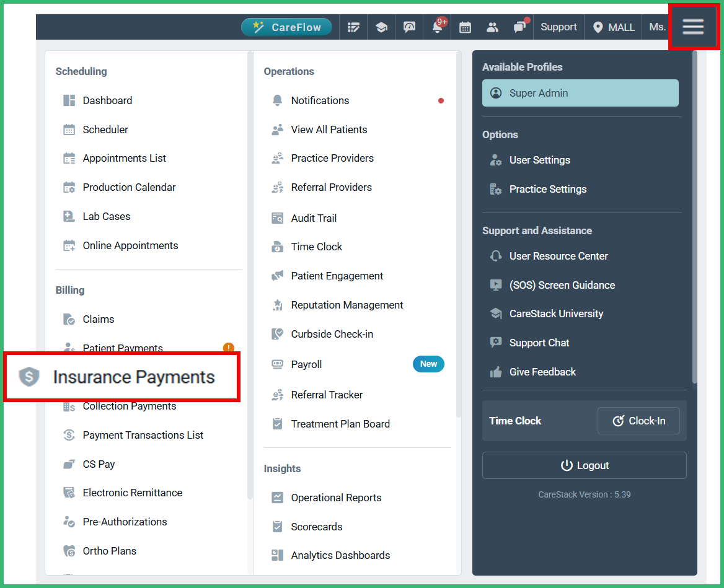Open the speedometer chat icon in the toolbar
This screenshot has height=588, width=724.
(409, 27)
